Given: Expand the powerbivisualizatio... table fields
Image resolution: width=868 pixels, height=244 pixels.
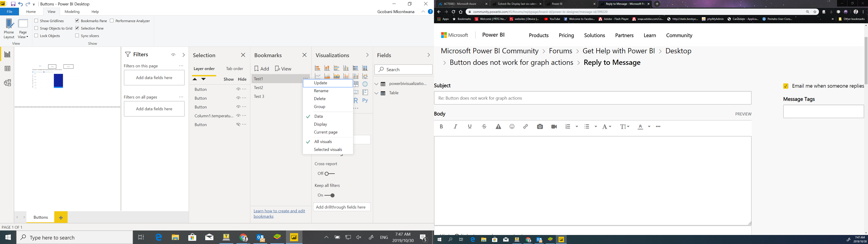Looking at the screenshot, I should point(377,84).
